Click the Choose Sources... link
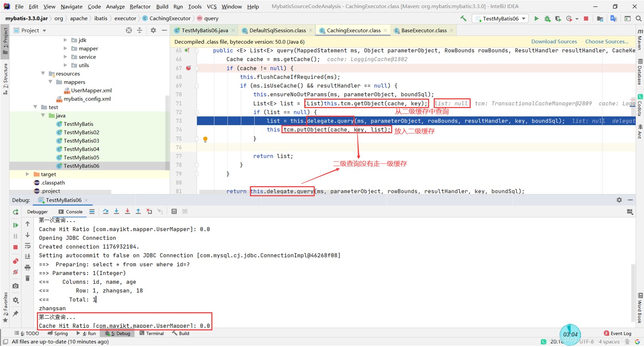 pos(607,42)
